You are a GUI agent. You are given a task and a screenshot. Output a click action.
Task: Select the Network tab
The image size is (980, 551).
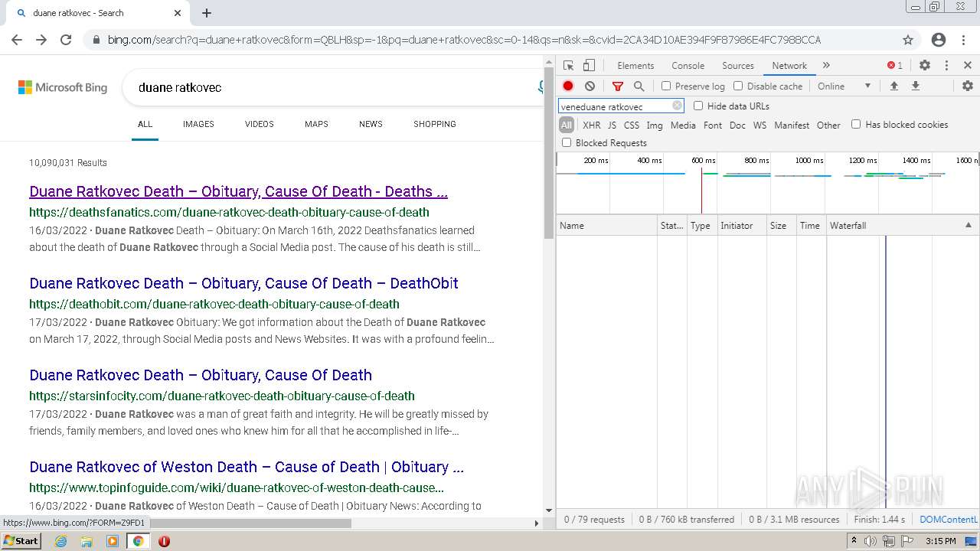(x=789, y=66)
